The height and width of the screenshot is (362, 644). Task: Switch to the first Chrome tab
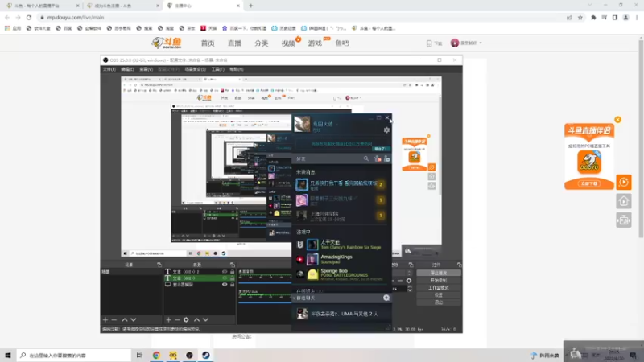pos(41,6)
